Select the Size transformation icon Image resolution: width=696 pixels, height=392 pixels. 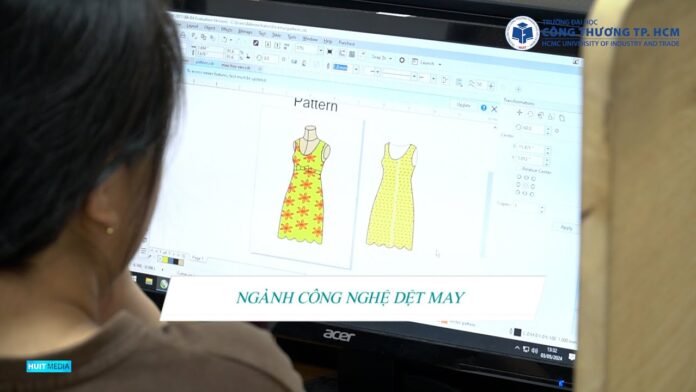click(551, 117)
